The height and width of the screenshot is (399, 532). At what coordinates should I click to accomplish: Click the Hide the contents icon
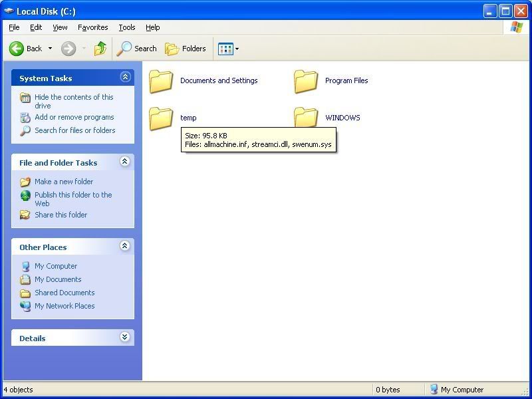pyautogui.click(x=25, y=98)
